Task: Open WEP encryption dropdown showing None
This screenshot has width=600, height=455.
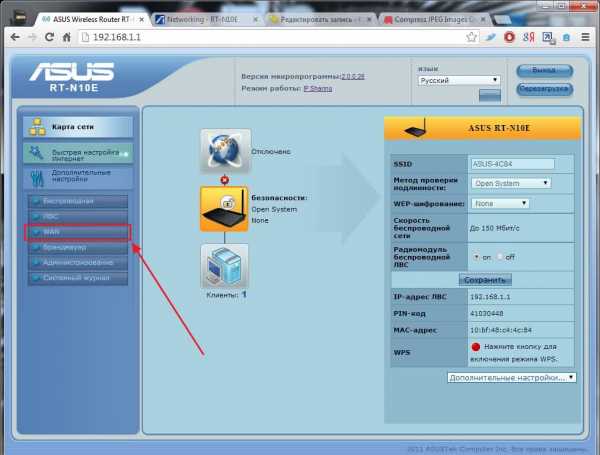Action: coord(500,204)
